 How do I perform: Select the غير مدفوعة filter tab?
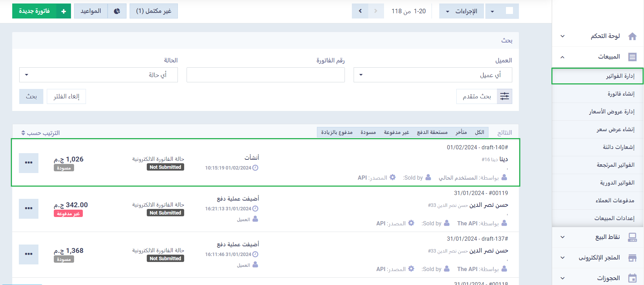396,132
